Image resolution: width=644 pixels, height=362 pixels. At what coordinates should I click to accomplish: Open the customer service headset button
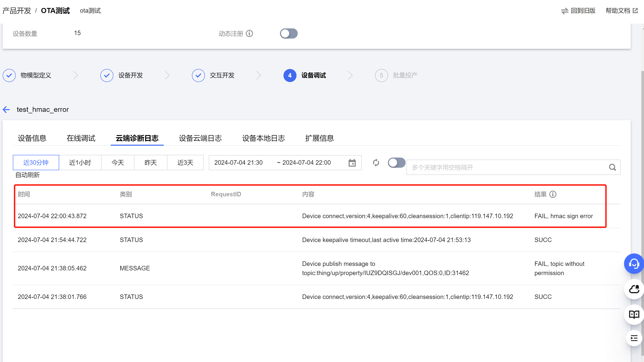tap(634, 264)
